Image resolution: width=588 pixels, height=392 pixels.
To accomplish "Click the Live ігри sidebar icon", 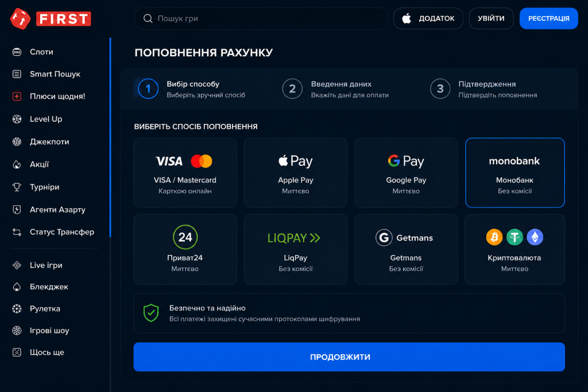I will pyautogui.click(x=17, y=265).
